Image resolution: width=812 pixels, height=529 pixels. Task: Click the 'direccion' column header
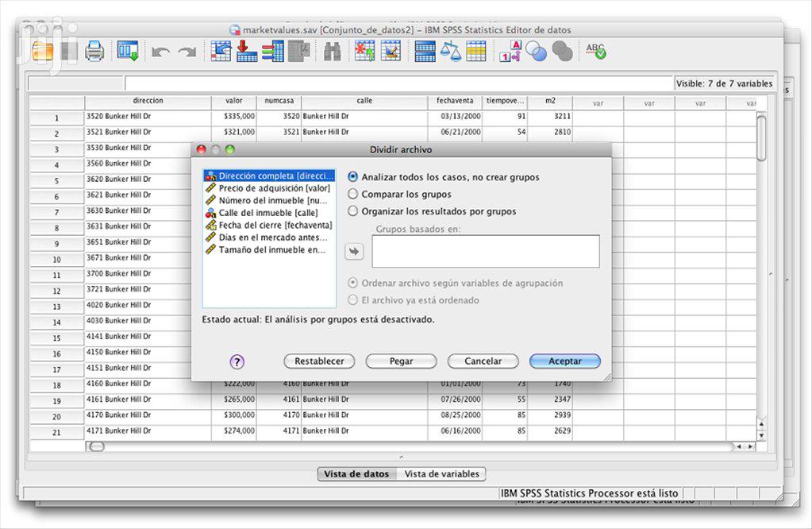148,101
